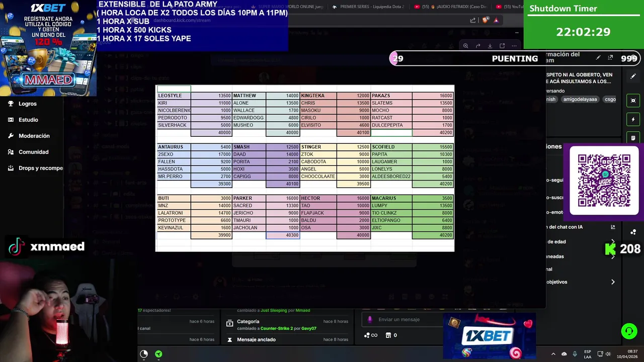
Task: Click the lightning bolt icon in right sidebar
Action: click(633, 120)
